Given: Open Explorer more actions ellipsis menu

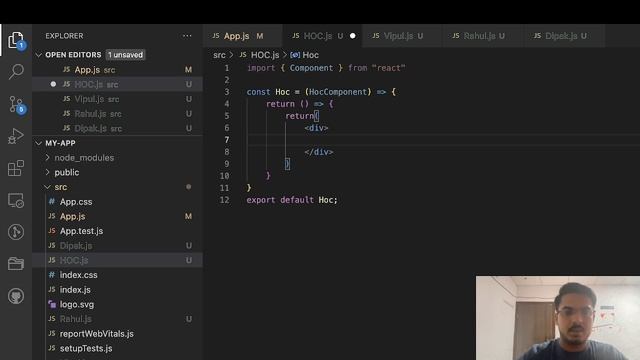Looking at the screenshot, I should tap(187, 36).
